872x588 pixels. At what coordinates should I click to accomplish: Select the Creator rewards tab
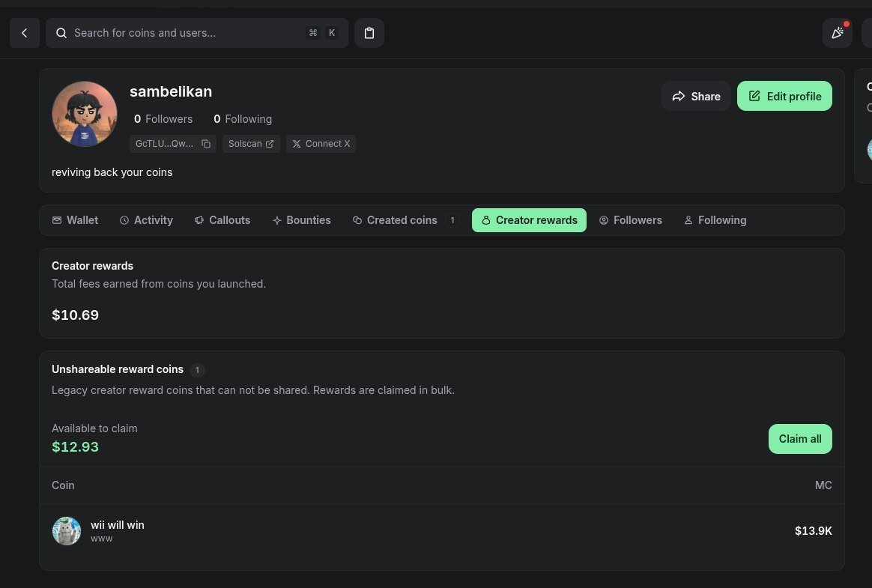[x=530, y=220]
